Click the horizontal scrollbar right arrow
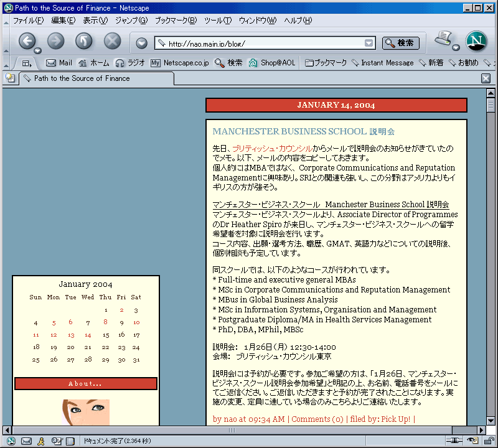This screenshot has width=498, height=448. (481, 430)
